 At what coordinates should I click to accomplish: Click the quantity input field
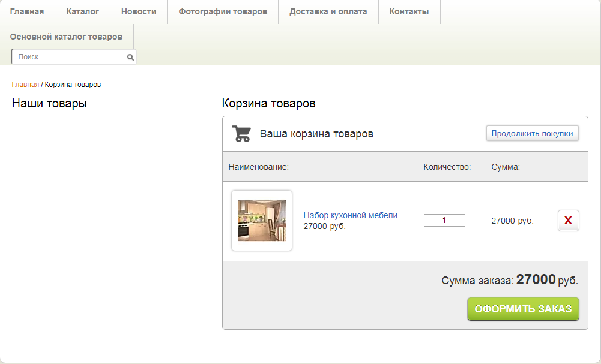[x=444, y=221]
